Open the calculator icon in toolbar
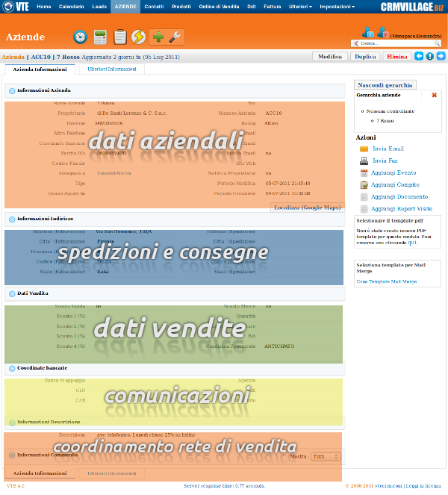The height and width of the screenshot is (495, 448). pyautogui.click(x=100, y=37)
